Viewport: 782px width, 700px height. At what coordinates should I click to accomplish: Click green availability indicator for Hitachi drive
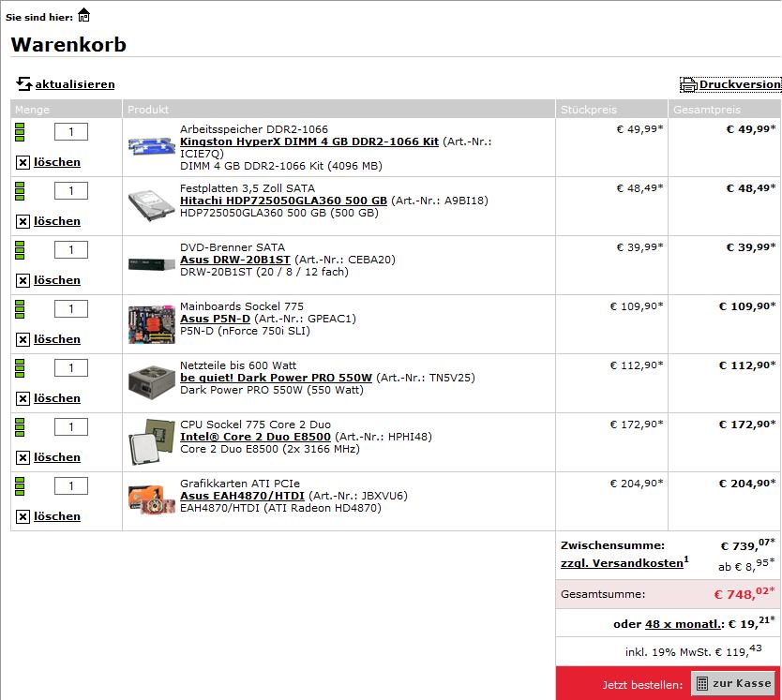click(x=20, y=191)
